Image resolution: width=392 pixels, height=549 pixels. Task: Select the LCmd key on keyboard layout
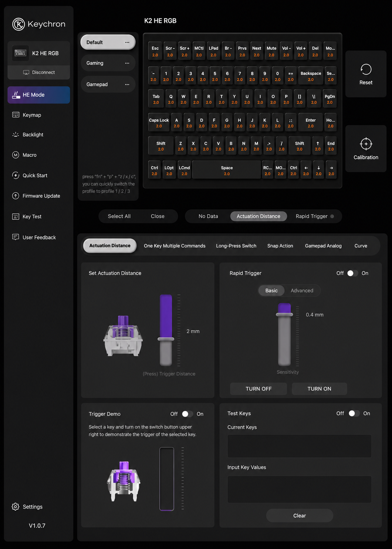[184, 170]
